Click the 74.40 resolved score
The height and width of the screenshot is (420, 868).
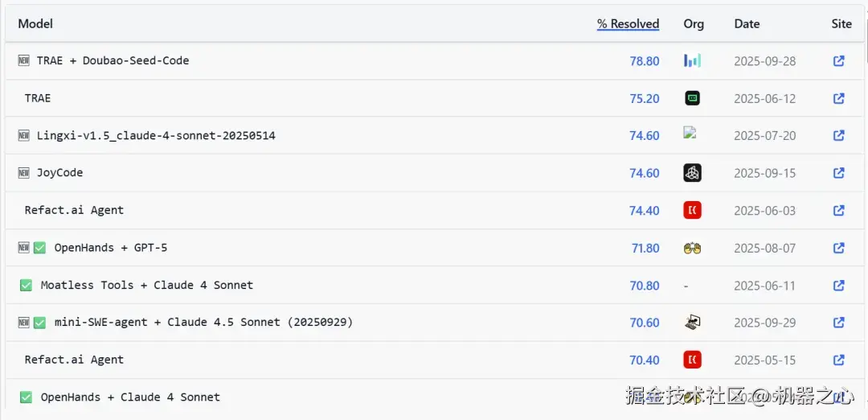(645, 211)
